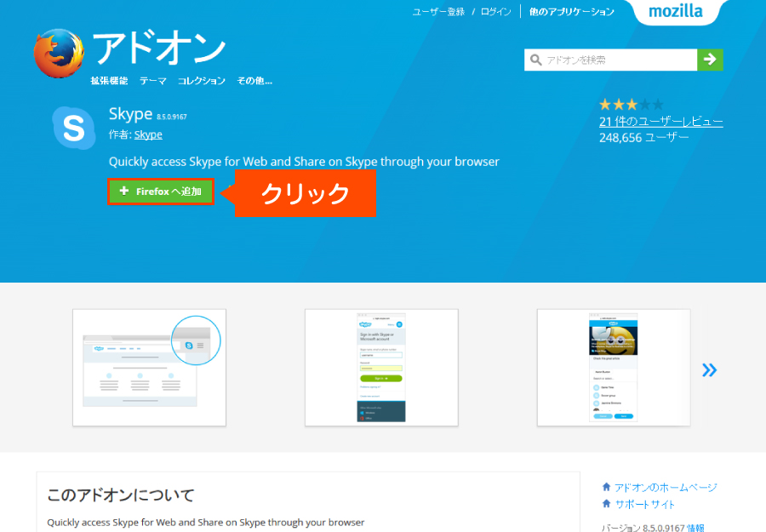The height and width of the screenshot is (532, 766).
Task: Click the green arrow search submit icon
Action: pos(711,60)
